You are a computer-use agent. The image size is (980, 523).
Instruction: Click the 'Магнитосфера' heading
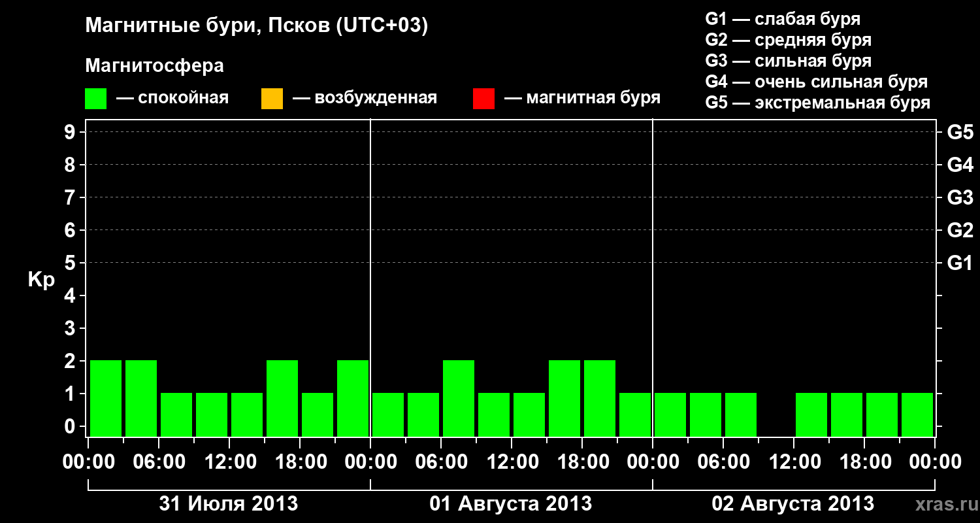tap(155, 66)
